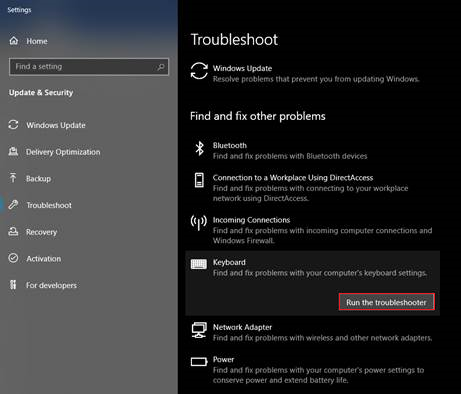Click the Bluetooth symbol icon

[x=199, y=149]
